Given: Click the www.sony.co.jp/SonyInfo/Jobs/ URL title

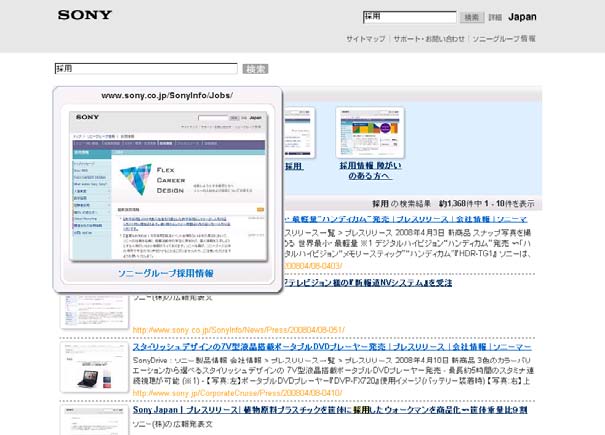Looking at the screenshot, I should 167,95.
